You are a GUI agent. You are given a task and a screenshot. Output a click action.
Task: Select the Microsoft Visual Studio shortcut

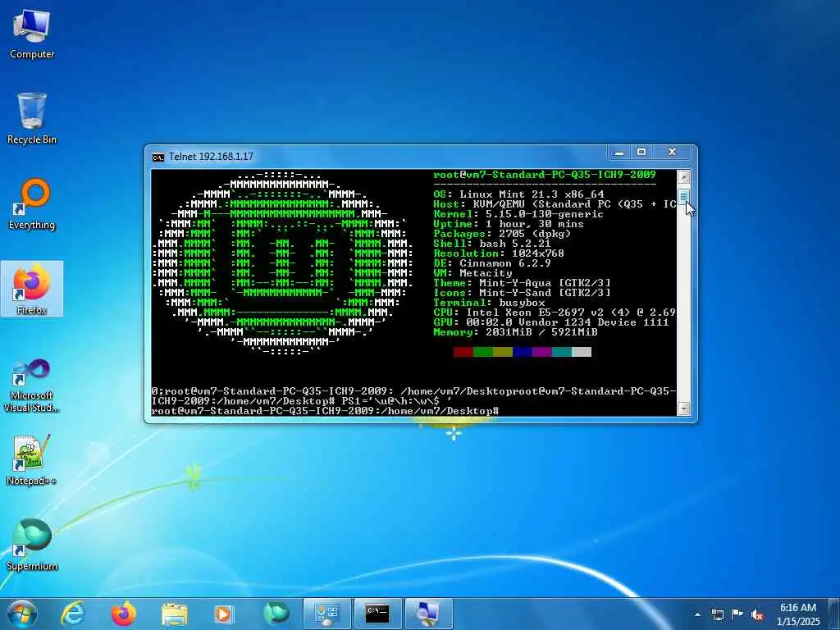click(x=32, y=386)
